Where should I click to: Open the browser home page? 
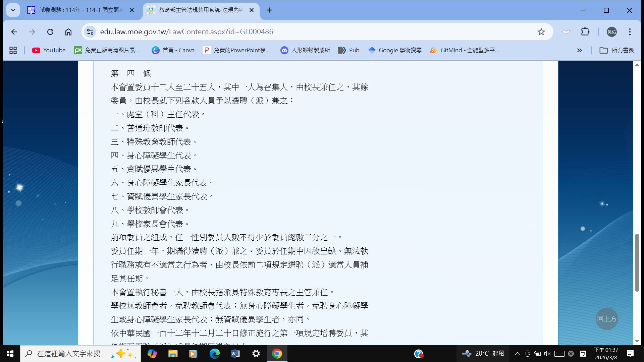pyautogui.click(x=68, y=32)
